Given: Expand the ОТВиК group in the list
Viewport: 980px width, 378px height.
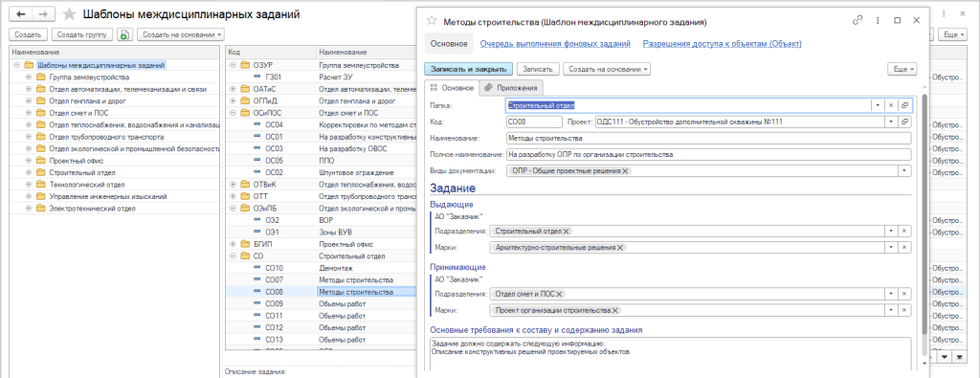Looking at the screenshot, I should point(234,185).
